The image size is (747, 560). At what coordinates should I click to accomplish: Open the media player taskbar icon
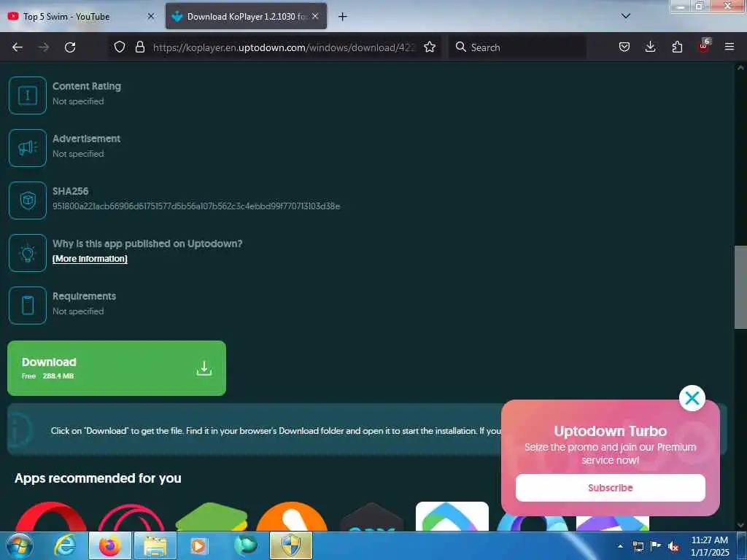(198, 545)
